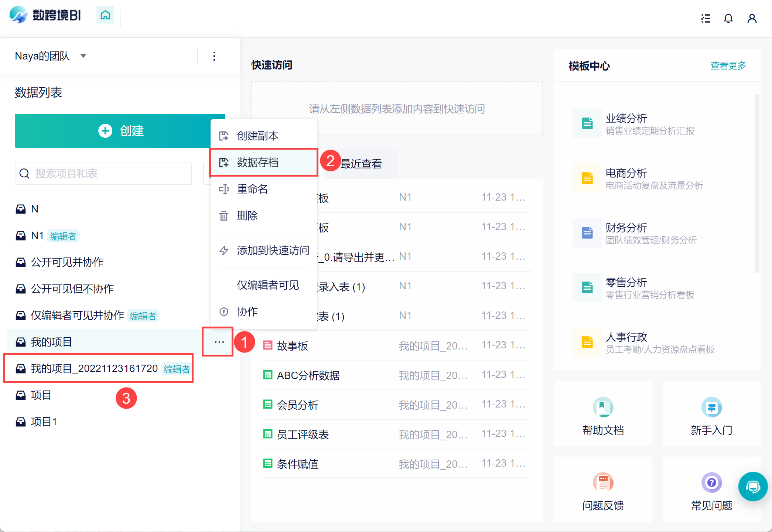
Task: Expand the Naya的团队 team dropdown
Action: pyautogui.click(x=83, y=56)
